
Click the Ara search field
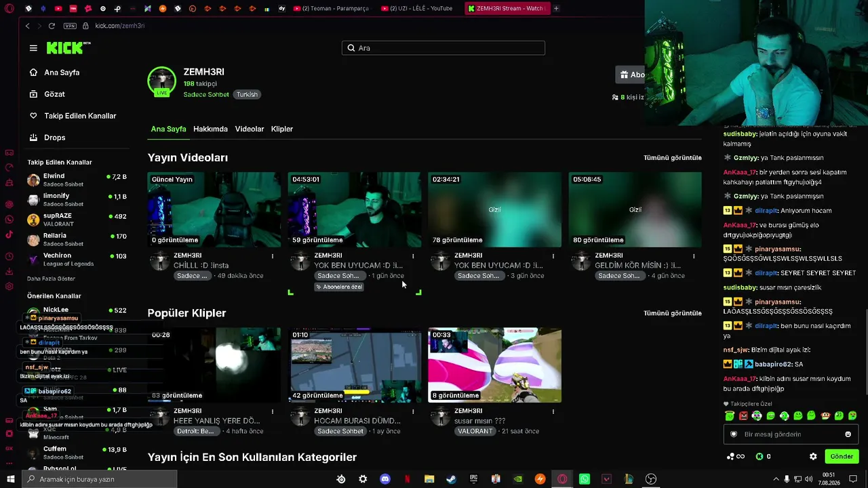(443, 48)
